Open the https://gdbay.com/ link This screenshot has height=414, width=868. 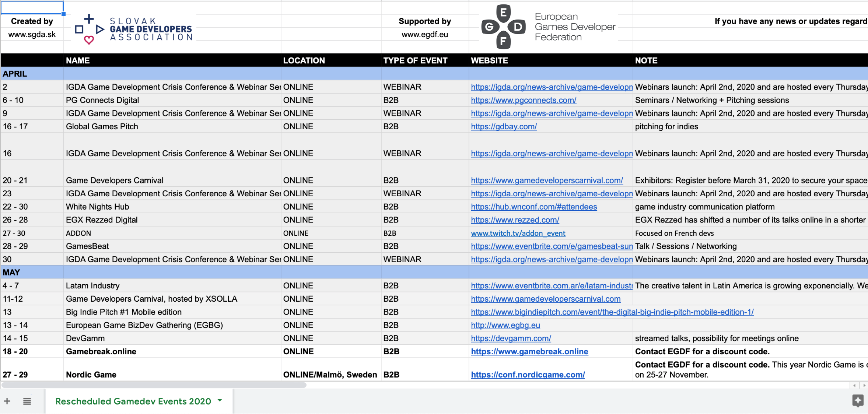(504, 126)
